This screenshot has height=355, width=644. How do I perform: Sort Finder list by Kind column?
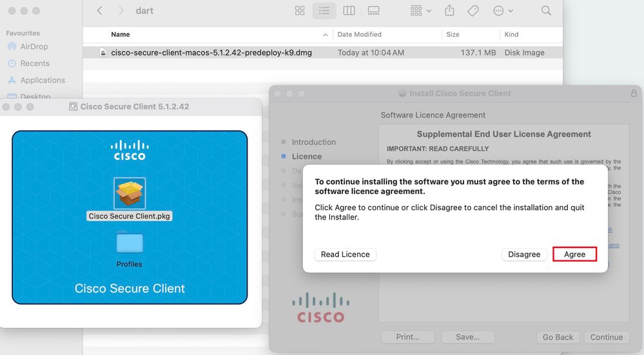click(x=511, y=35)
